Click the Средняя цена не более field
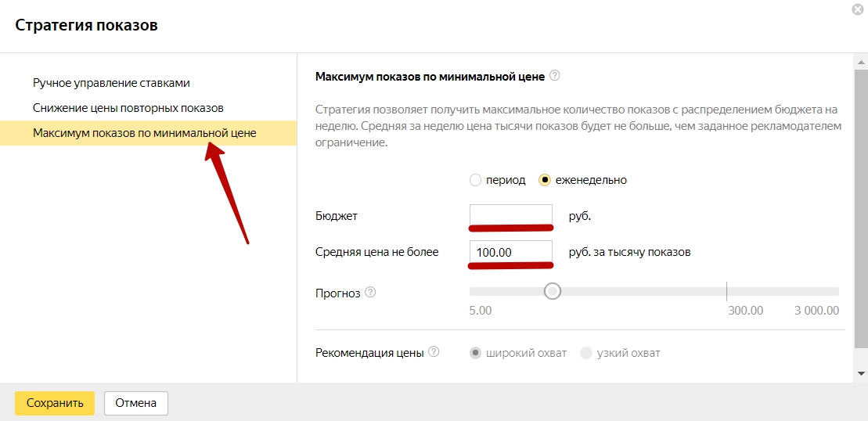The image size is (868, 421). point(510,252)
